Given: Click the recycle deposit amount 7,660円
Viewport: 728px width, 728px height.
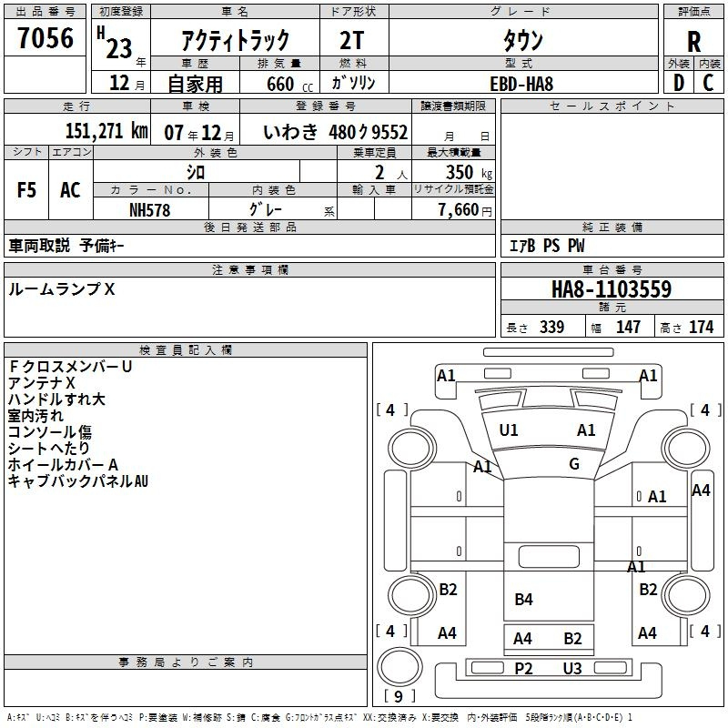Looking at the screenshot, I should [x=464, y=210].
